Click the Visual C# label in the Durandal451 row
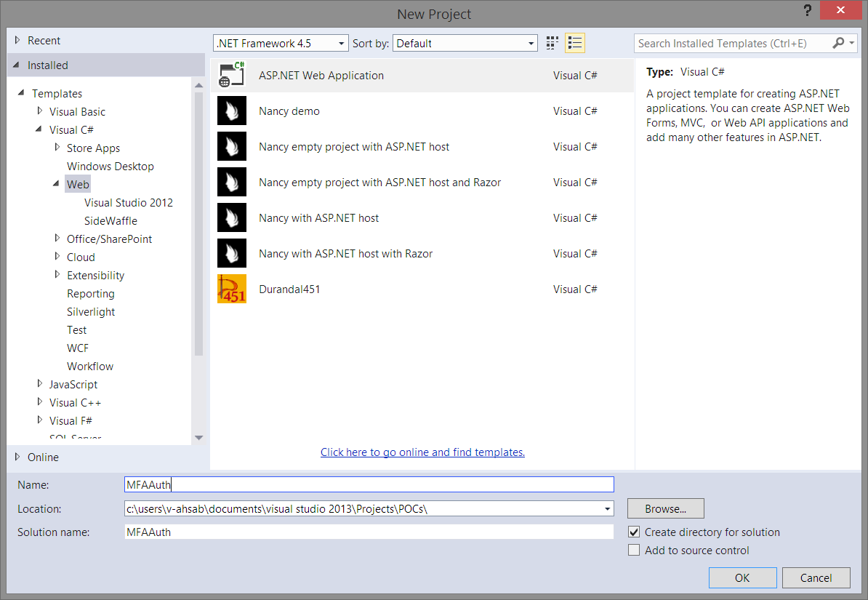Screen dimensions: 868x600 [574, 289]
